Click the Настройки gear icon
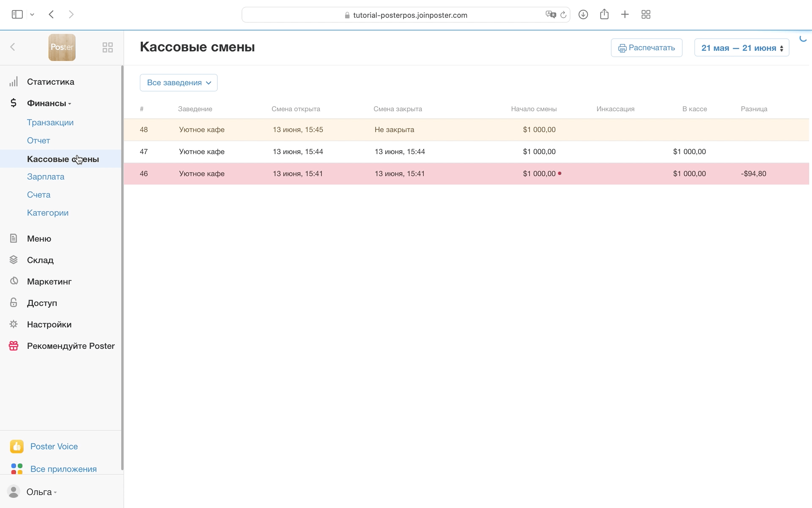812x508 pixels. click(14, 324)
